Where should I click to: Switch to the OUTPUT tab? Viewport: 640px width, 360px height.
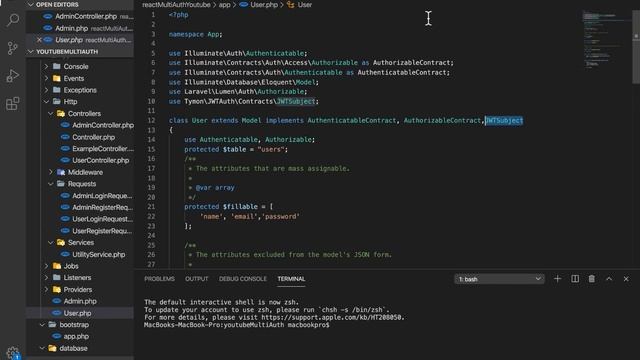(197, 279)
